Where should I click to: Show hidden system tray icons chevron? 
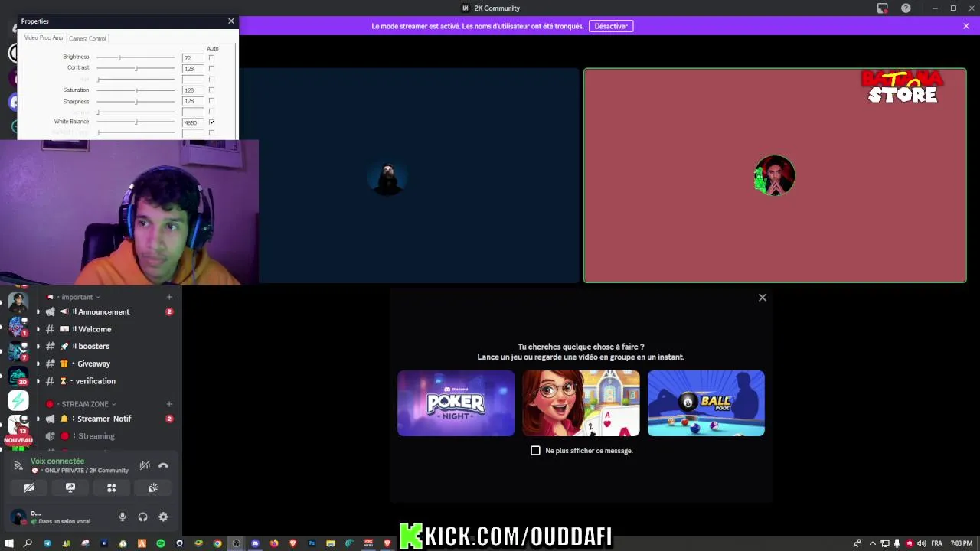[872, 543]
